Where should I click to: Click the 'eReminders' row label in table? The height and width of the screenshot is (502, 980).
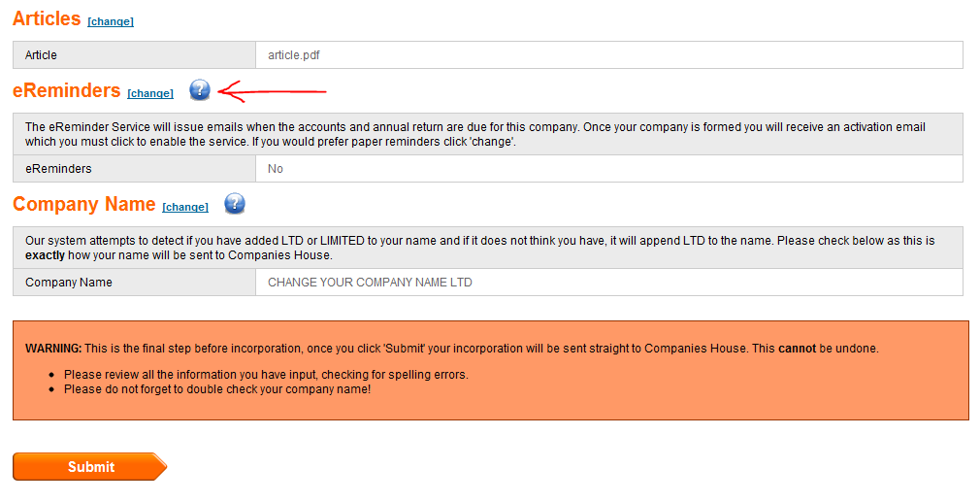58,169
